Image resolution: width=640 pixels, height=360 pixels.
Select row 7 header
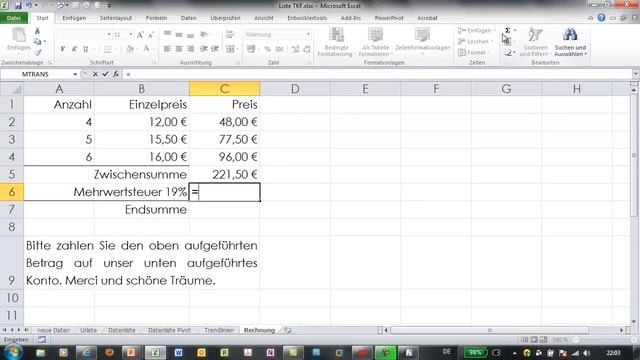coord(11,209)
